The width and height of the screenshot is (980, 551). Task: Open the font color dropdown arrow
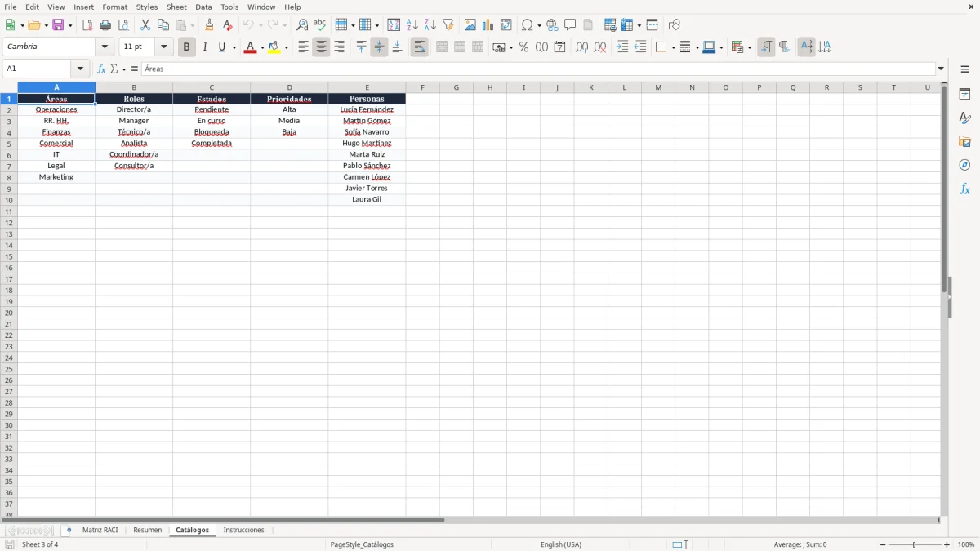262,47
